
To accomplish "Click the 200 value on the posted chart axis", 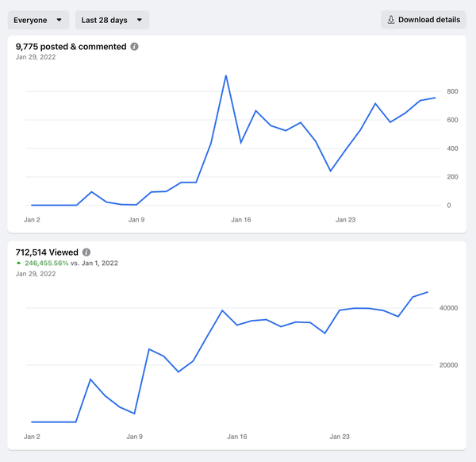I will click(452, 177).
